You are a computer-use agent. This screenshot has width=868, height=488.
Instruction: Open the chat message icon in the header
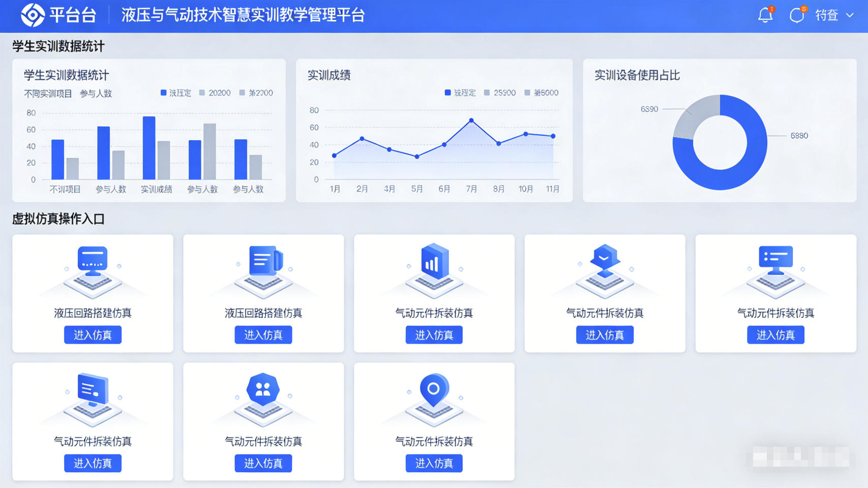pos(796,15)
